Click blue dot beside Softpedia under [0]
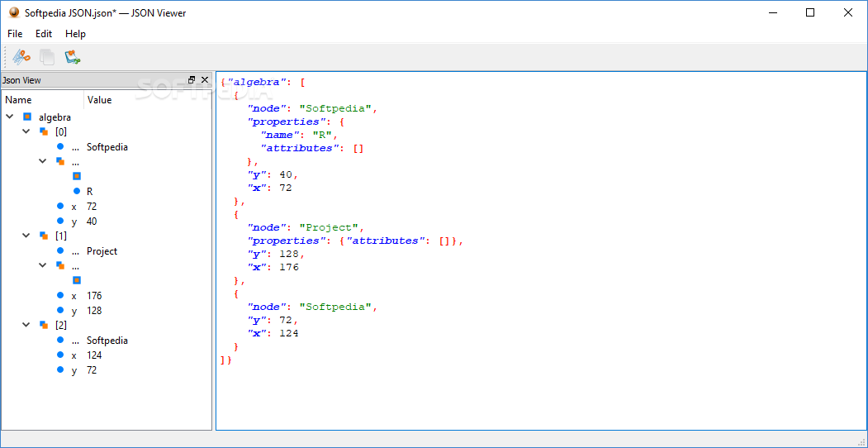868x448 pixels. [60, 147]
